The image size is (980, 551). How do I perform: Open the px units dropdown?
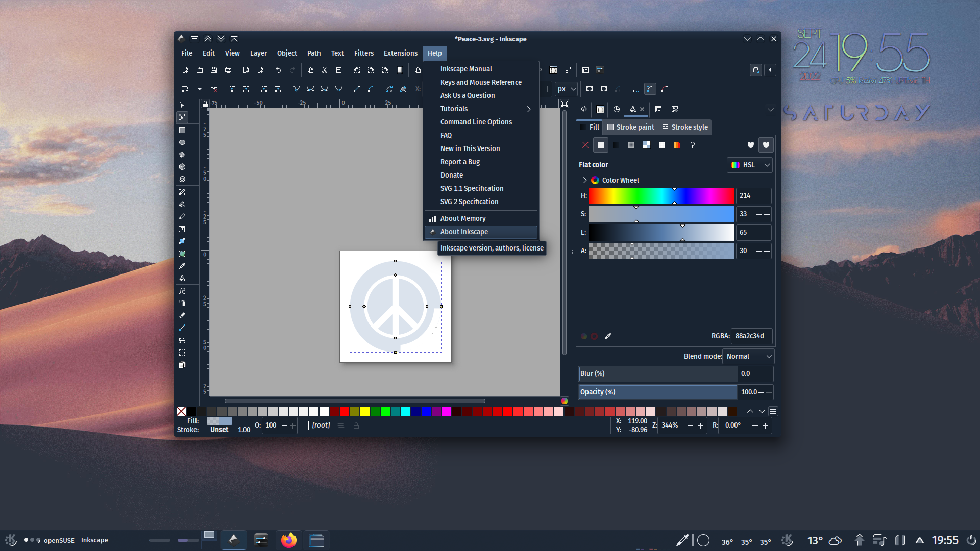[567, 89]
